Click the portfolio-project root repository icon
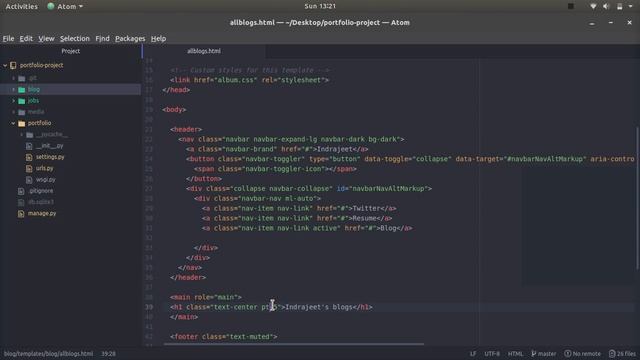This screenshot has width=640, height=360. coord(13,65)
